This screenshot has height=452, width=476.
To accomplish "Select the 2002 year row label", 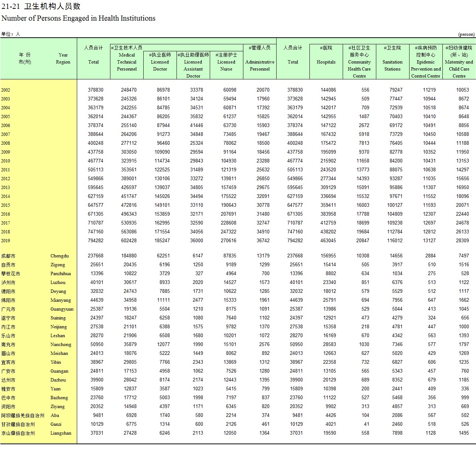I will [6, 90].
